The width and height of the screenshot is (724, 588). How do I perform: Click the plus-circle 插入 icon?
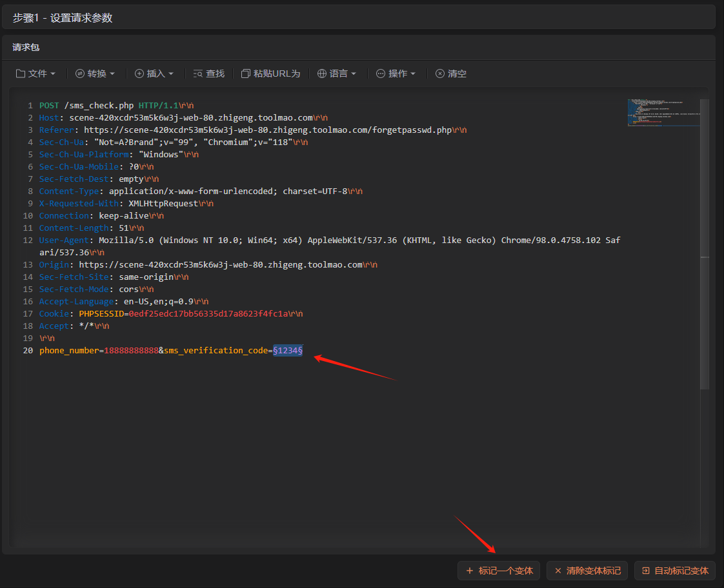click(139, 73)
